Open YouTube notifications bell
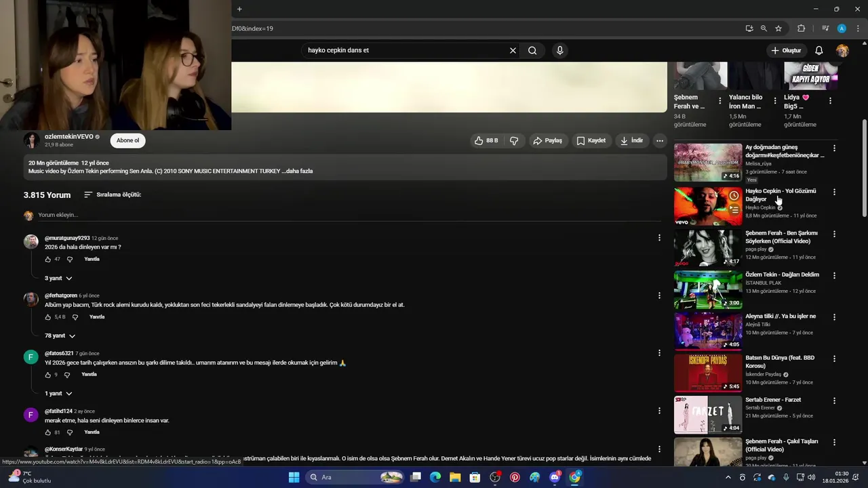This screenshot has height=488, width=868. (x=819, y=50)
